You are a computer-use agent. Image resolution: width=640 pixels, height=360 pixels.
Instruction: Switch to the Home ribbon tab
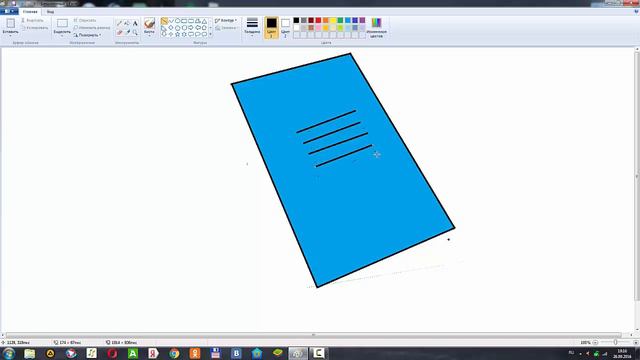point(30,12)
